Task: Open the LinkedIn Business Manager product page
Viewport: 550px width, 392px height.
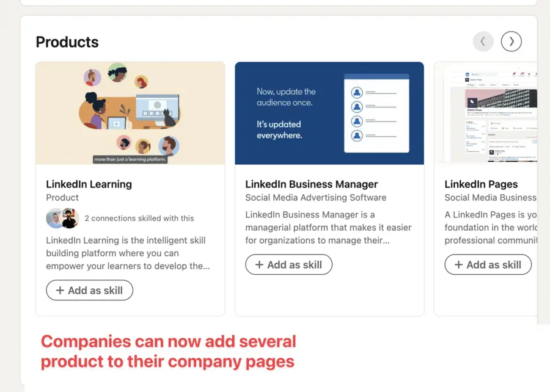Action: click(x=311, y=184)
